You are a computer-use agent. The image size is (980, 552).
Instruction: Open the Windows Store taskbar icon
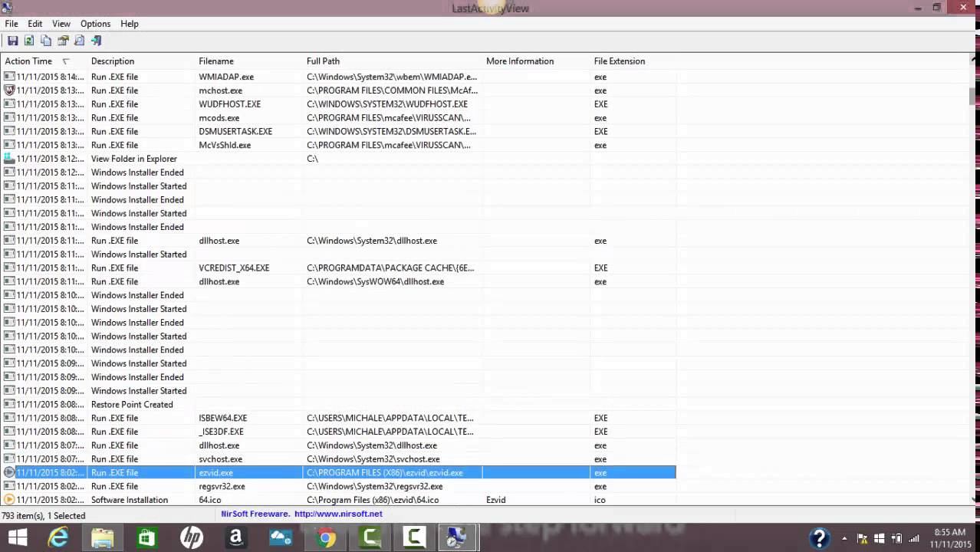[x=146, y=538]
